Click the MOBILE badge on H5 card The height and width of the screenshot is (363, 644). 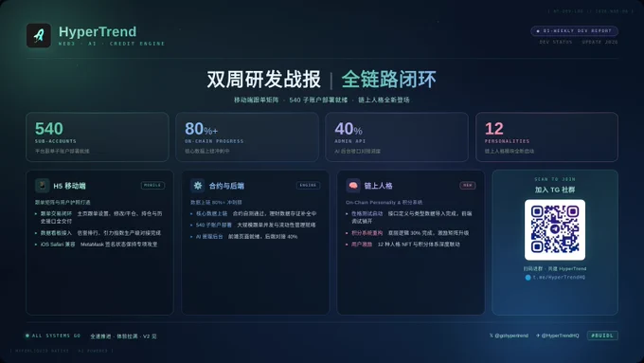pos(152,186)
